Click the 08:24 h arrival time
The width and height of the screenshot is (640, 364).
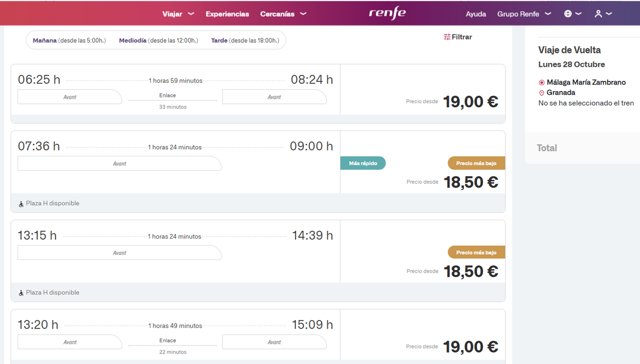point(312,79)
